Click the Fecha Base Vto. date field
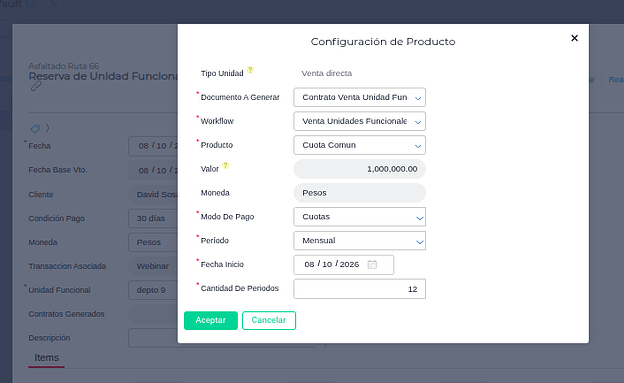624x383 pixels. point(153,170)
